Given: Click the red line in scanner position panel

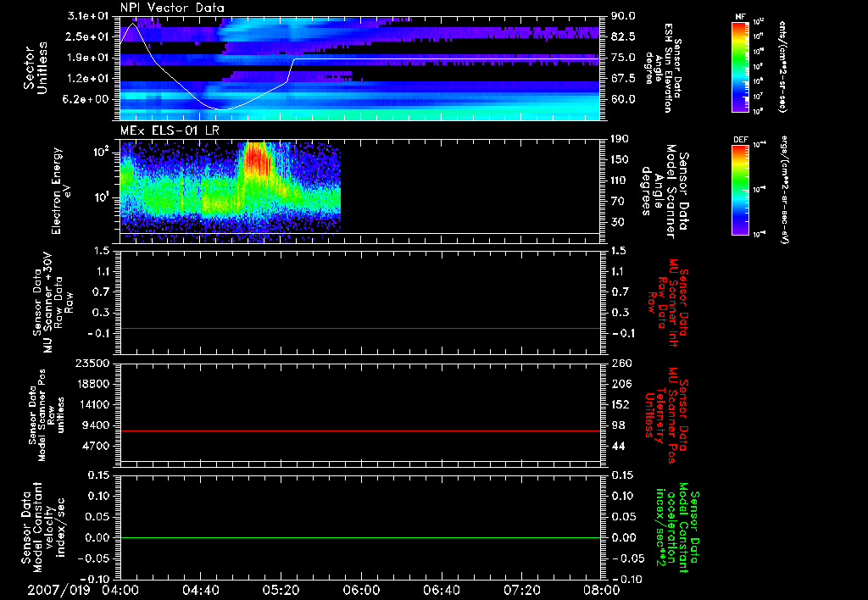Looking at the screenshot, I should coord(359,431).
